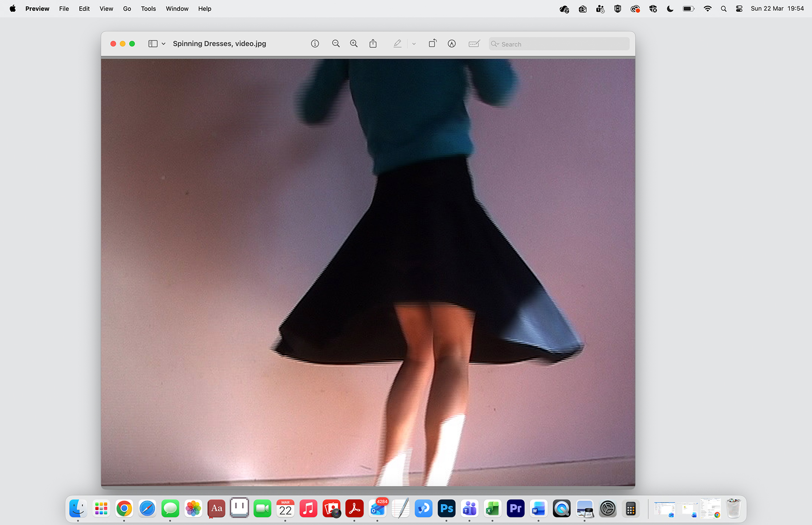Toggle Do Not Disturb moon icon

click(x=670, y=8)
